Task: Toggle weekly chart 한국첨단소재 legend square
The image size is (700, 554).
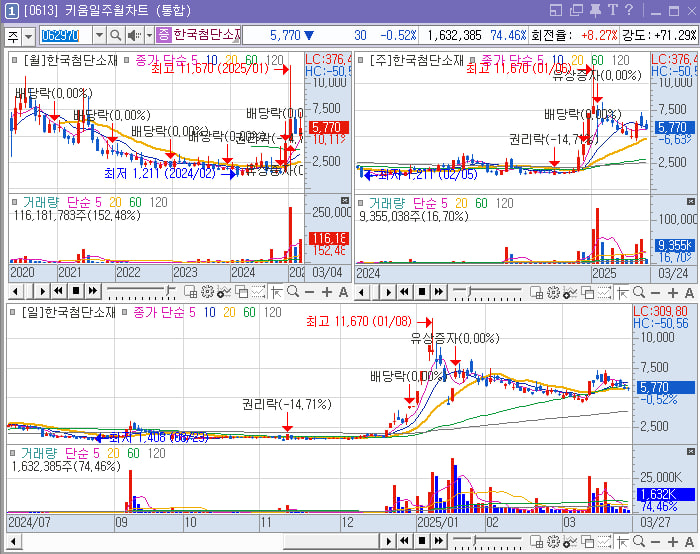Action: pyautogui.click(x=361, y=60)
